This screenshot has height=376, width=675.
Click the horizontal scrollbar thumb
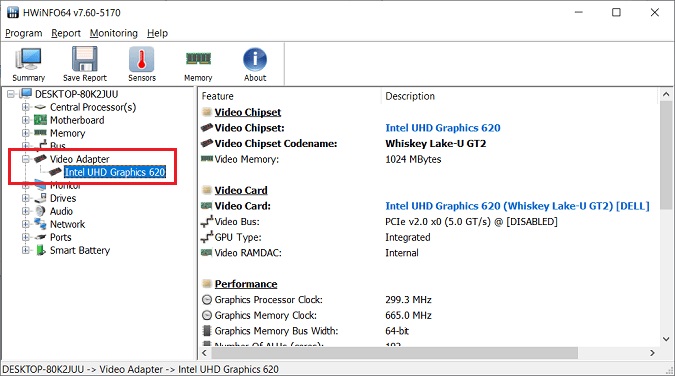394,353
